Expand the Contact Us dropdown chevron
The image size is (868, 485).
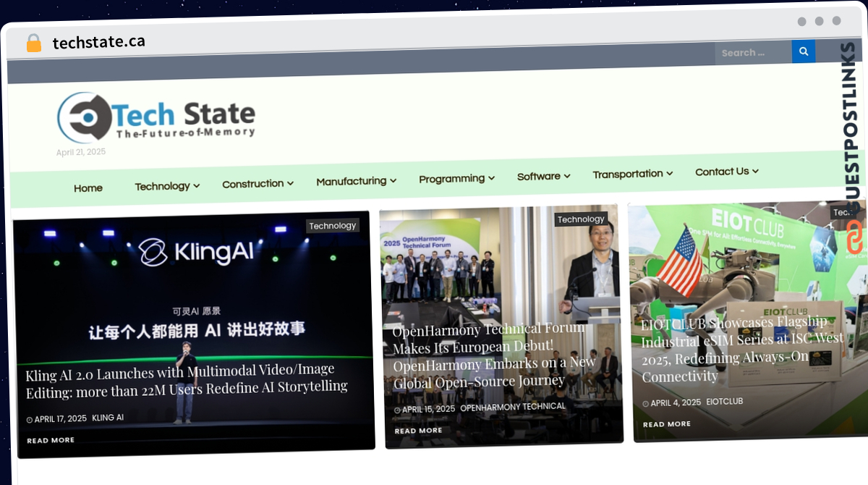coord(755,172)
